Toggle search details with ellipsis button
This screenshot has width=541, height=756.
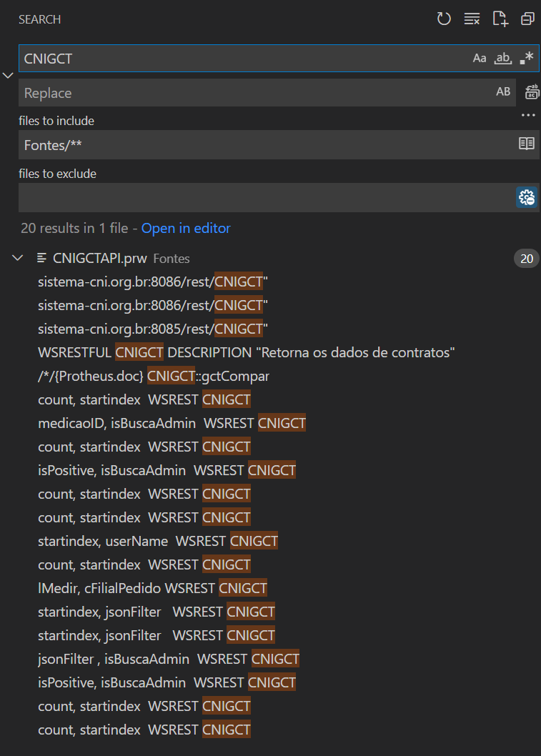click(x=528, y=115)
